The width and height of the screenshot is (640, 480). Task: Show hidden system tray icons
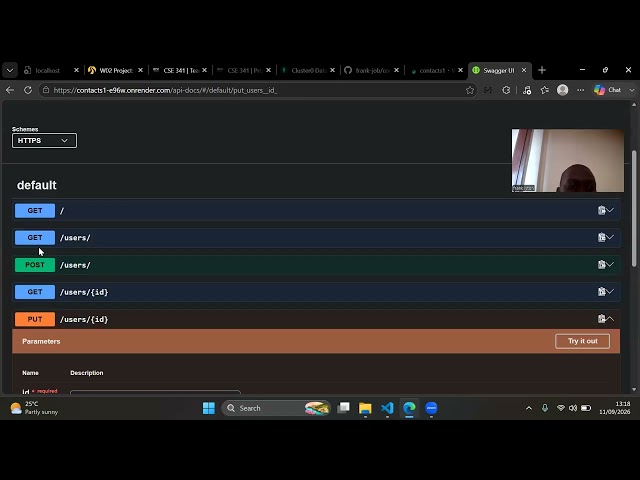529,408
